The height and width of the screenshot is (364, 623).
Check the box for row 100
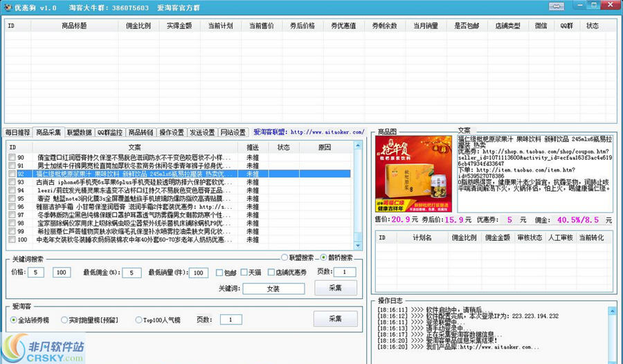click(12, 239)
